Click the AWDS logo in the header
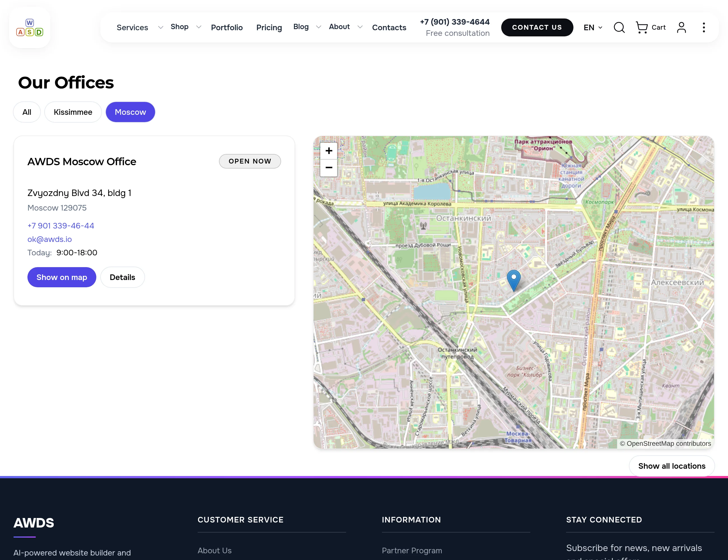728x560 pixels. point(30,28)
